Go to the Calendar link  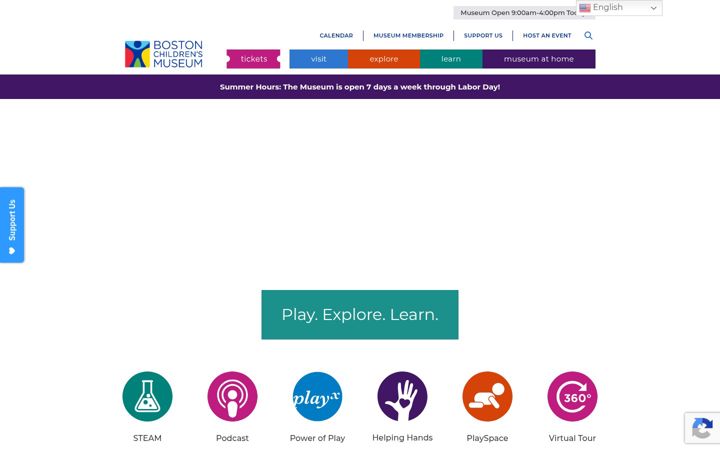pos(336,35)
